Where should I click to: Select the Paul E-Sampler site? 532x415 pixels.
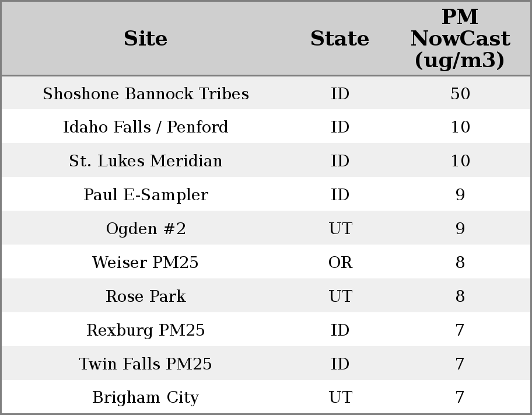point(146,195)
